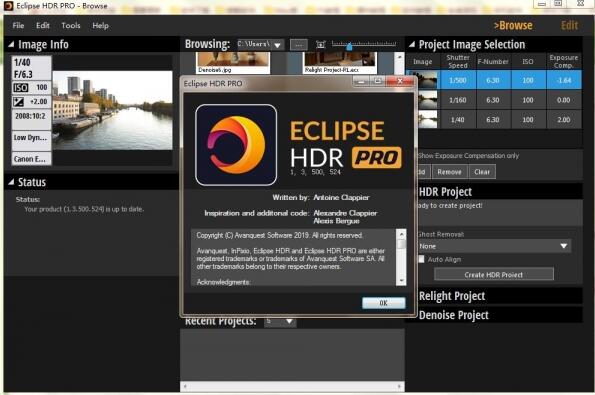595x395 pixels.
Task: Click the browse folder ellipsis button
Action: (299, 45)
